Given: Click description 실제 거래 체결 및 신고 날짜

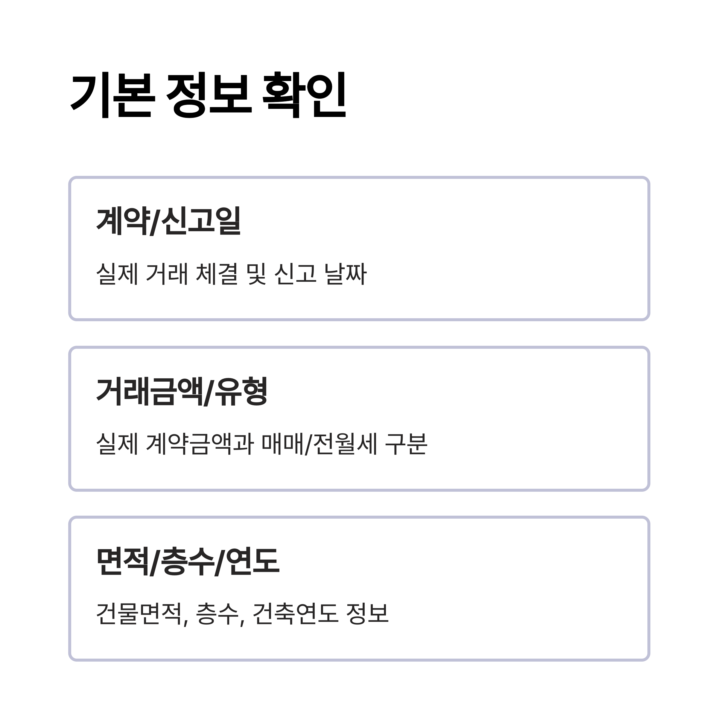Looking at the screenshot, I should coord(232,274).
